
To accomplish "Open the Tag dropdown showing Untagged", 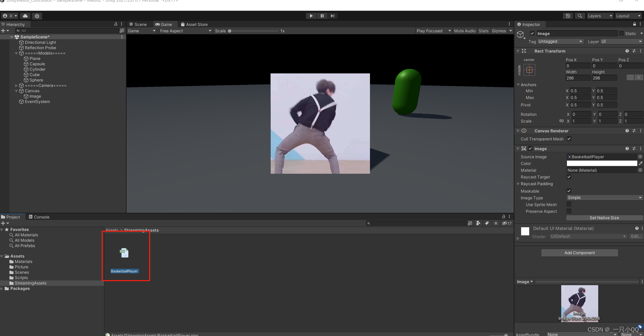I will click(x=561, y=41).
